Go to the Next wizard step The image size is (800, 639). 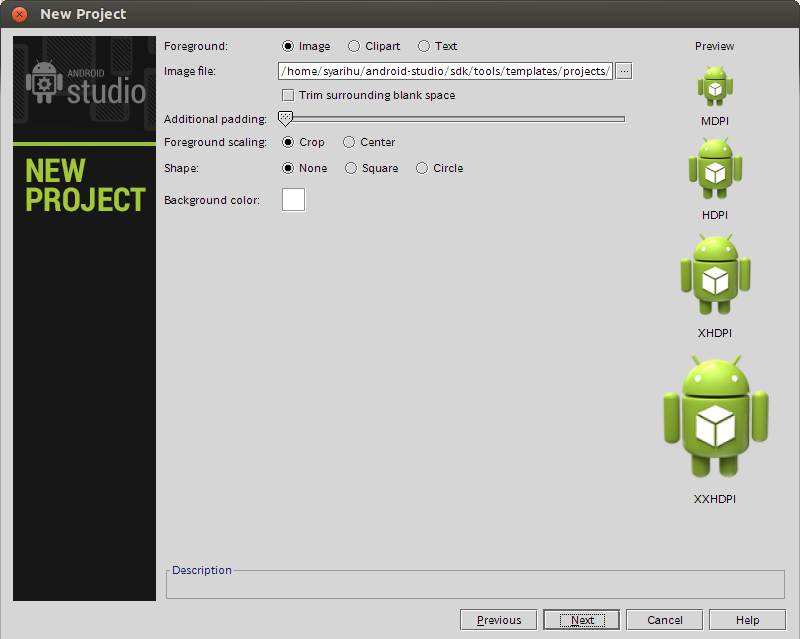(582, 620)
